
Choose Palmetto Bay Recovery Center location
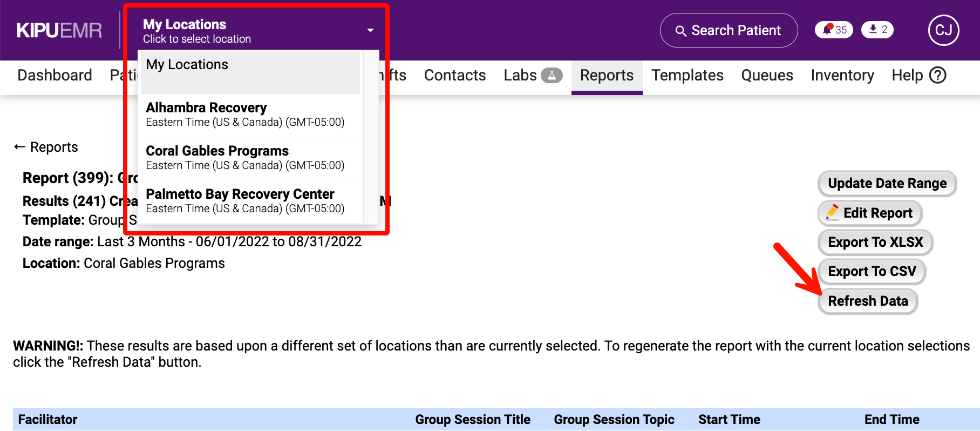tap(245, 201)
